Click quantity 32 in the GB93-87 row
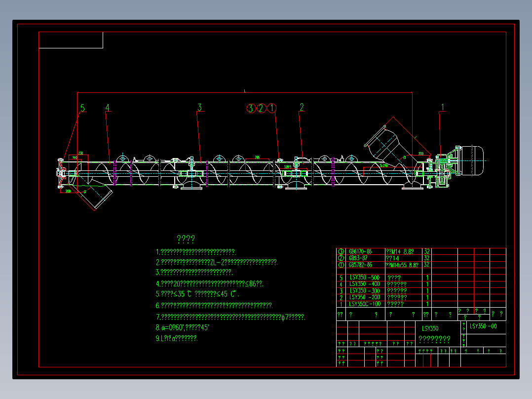This screenshot has width=532, height=399. pyautogui.click(x=426, y=258)
